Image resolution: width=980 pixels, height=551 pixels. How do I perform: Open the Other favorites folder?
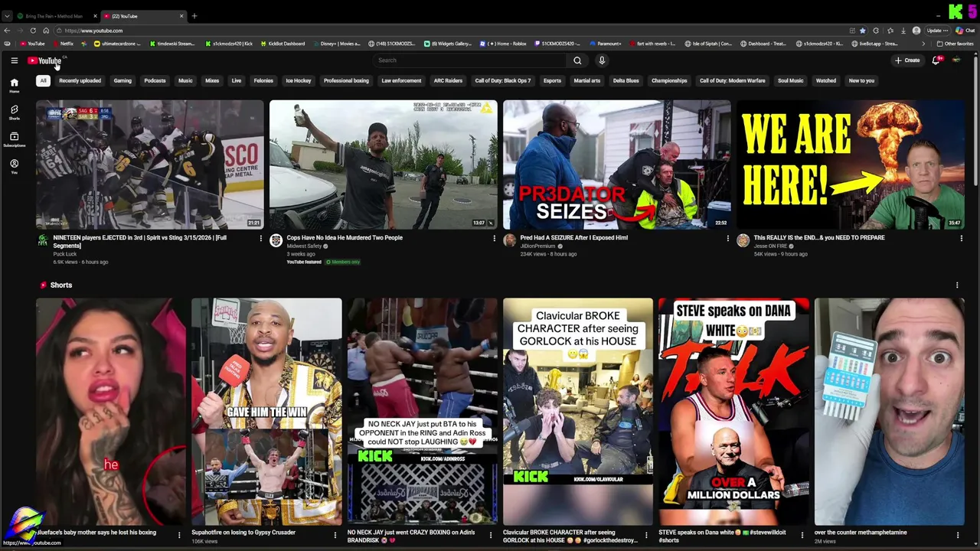tap(955, 44)
